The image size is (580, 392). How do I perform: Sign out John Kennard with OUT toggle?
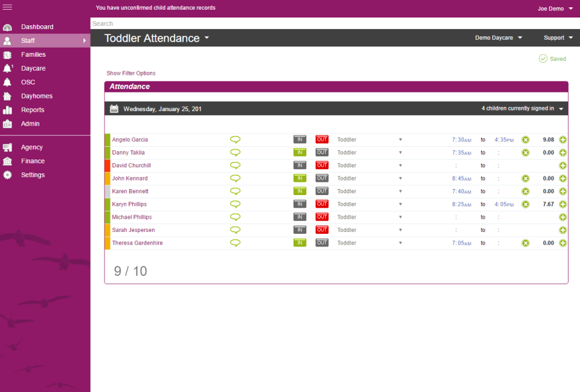pos(322,178)
